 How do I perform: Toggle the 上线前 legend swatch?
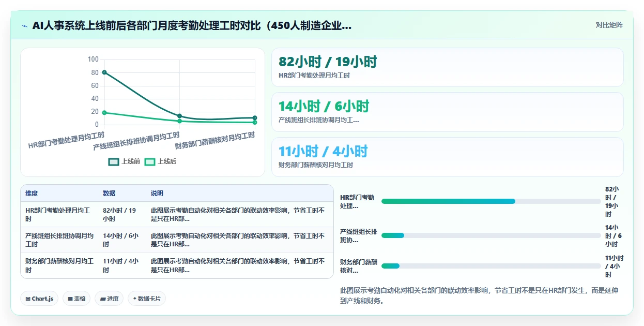(x=113, y=162)
